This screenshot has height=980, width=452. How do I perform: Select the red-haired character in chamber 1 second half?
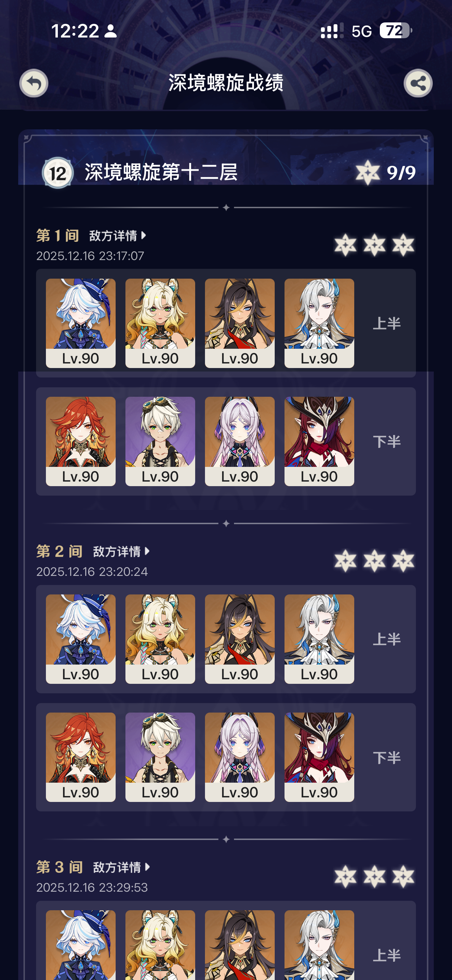click(81, 441)
